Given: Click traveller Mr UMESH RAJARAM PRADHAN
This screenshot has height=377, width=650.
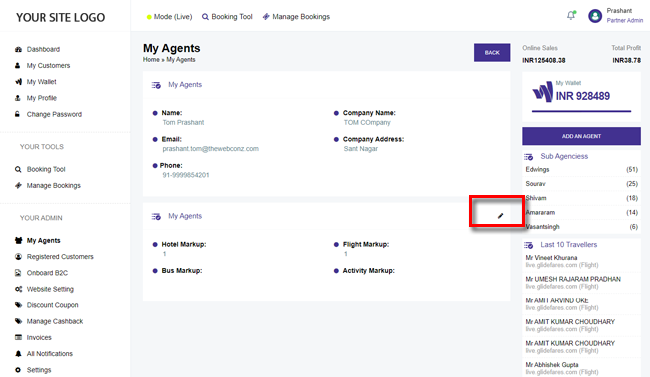Looking at the screenshot, I should 573,279.
